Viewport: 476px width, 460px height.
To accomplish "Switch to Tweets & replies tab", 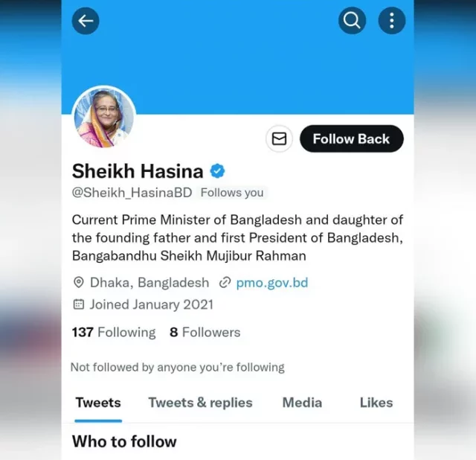I will point(200,403).
